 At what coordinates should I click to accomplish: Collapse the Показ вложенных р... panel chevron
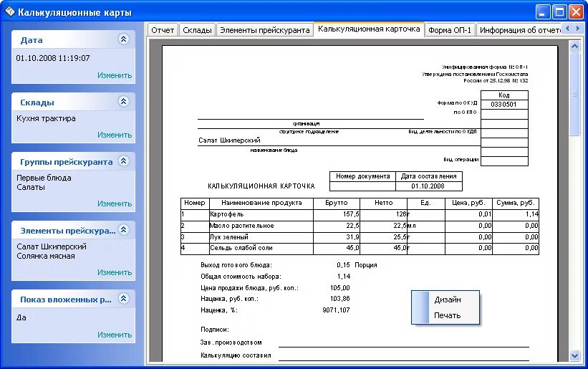(123, 299)
